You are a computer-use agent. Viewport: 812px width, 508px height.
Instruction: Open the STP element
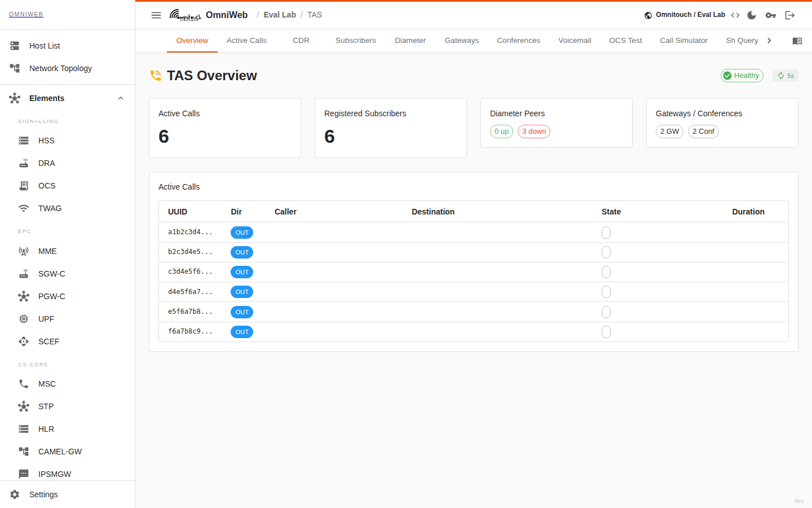click(x=68, y=406)
